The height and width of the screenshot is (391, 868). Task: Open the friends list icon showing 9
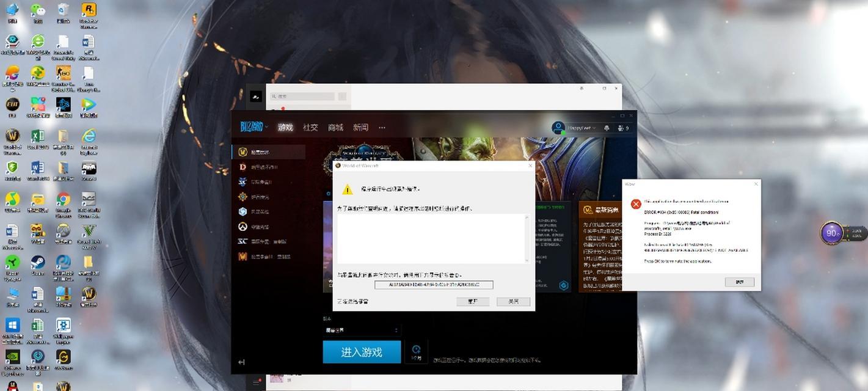pyautogui.click(x=623, y=128)
